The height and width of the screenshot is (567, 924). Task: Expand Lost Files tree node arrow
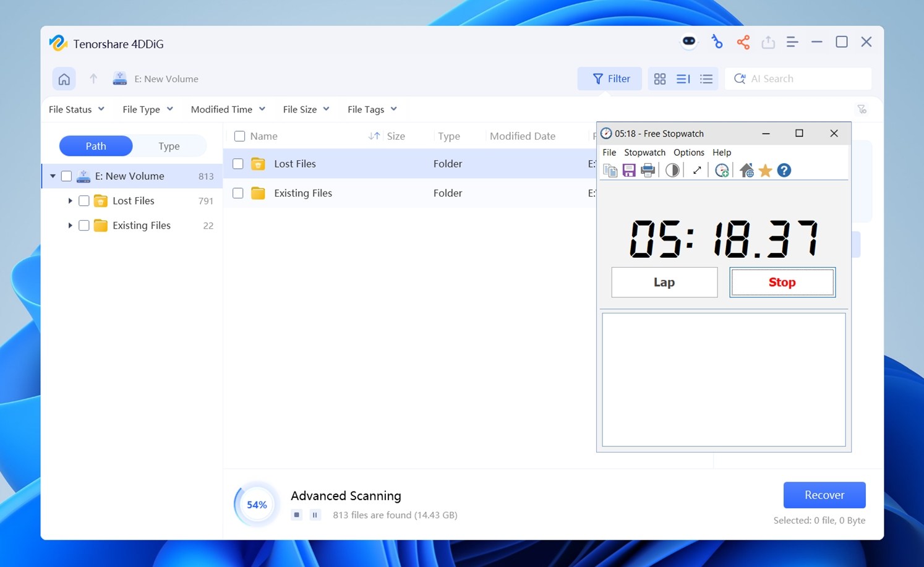(x=70, y=201)
